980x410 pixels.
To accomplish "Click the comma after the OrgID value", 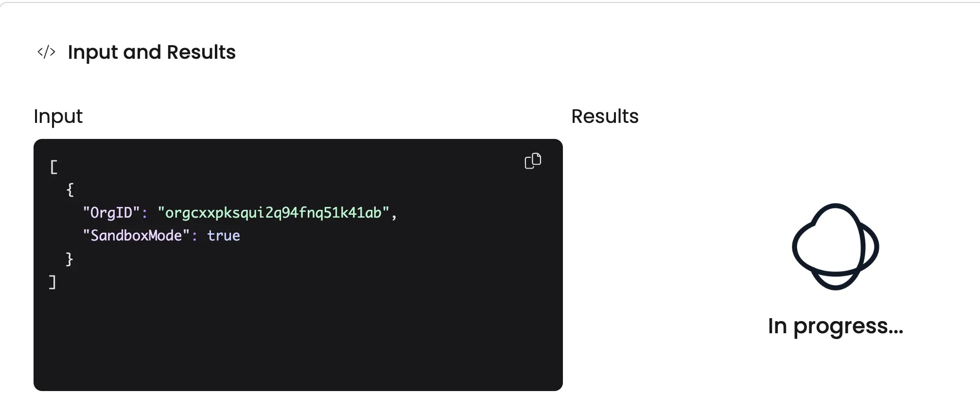I will coord(394,215).
